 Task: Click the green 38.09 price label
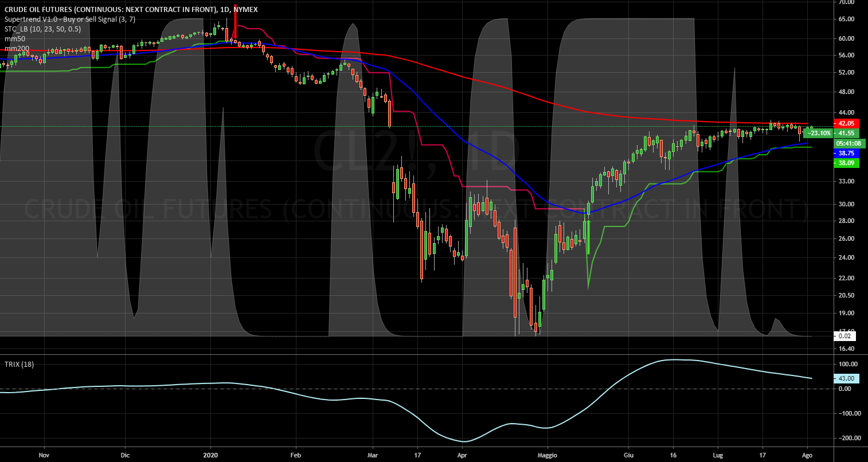pyautogui.click(x=845, y=163)
